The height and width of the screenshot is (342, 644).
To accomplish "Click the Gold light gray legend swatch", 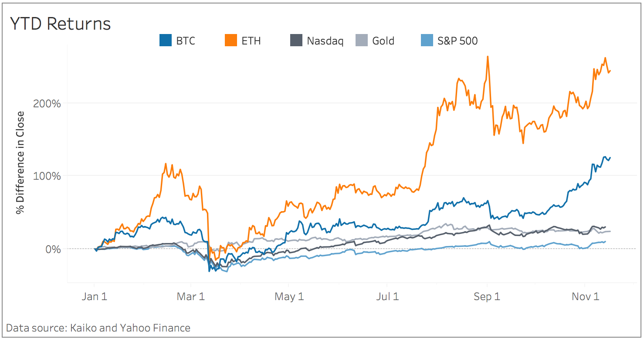I will pyautogui.click(x=362, y=41).
